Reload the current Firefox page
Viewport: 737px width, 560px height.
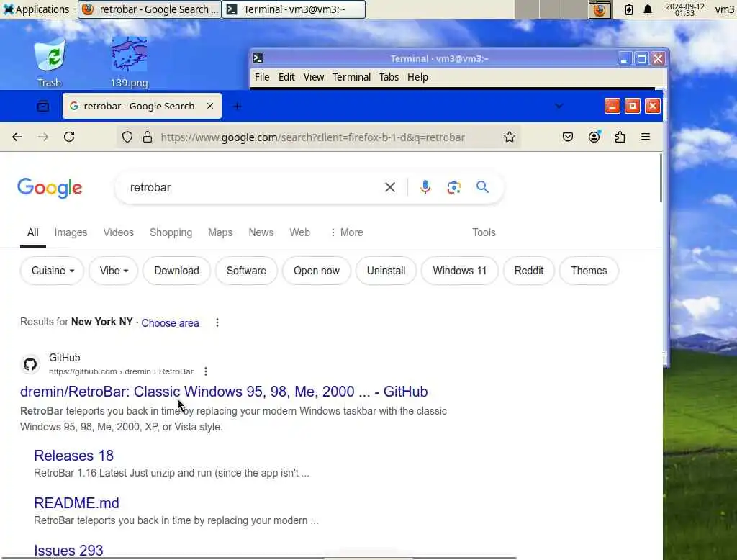(x=69, y=137)
